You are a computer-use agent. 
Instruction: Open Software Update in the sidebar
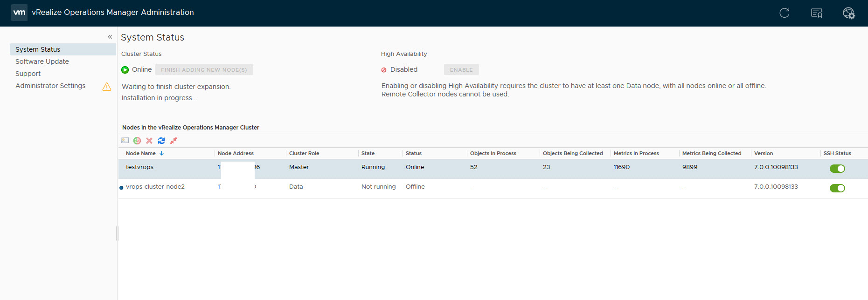42,61
